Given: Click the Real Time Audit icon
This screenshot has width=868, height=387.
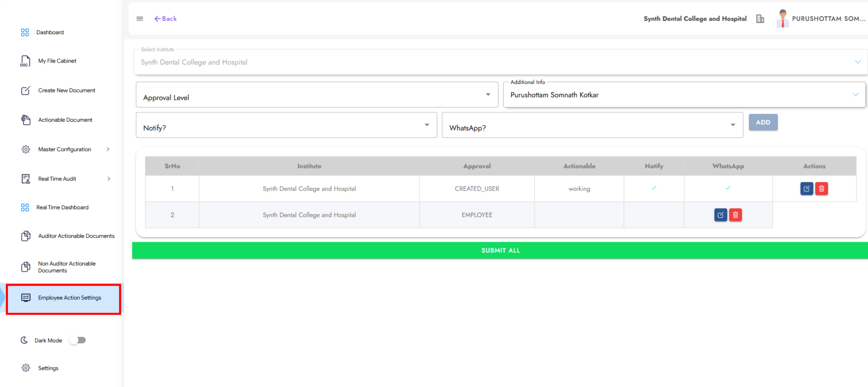Looking at the screenshot, I should (x=26, y=179).
